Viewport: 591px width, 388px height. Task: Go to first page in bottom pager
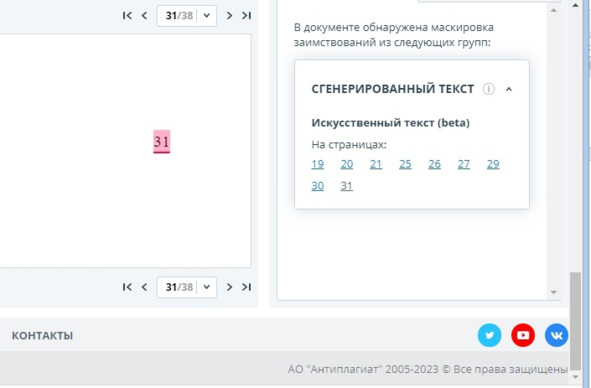click(x=127, y=287)
